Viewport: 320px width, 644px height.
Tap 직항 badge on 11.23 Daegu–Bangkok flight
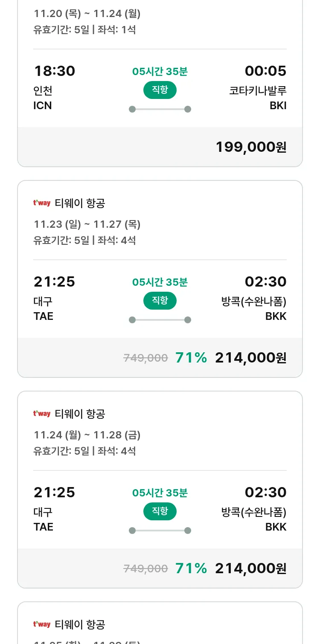pyautogui.click(x=160, y=301)
